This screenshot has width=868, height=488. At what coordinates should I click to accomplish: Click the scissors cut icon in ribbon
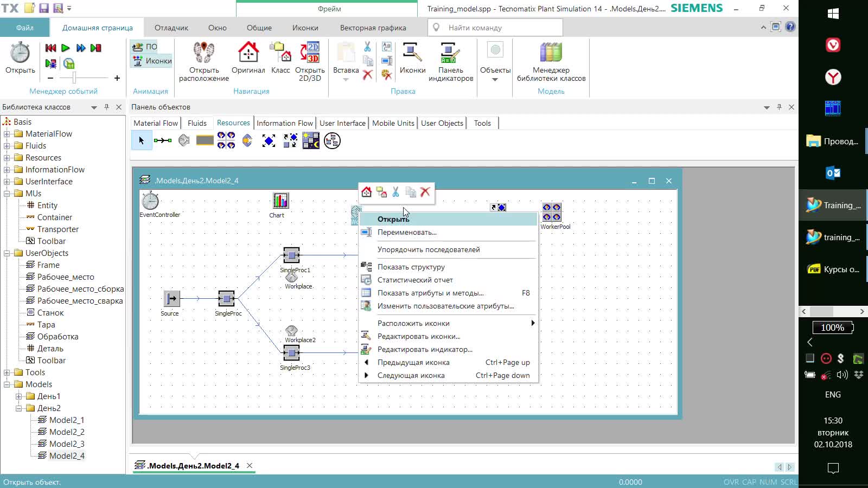(x=367, y=47)
